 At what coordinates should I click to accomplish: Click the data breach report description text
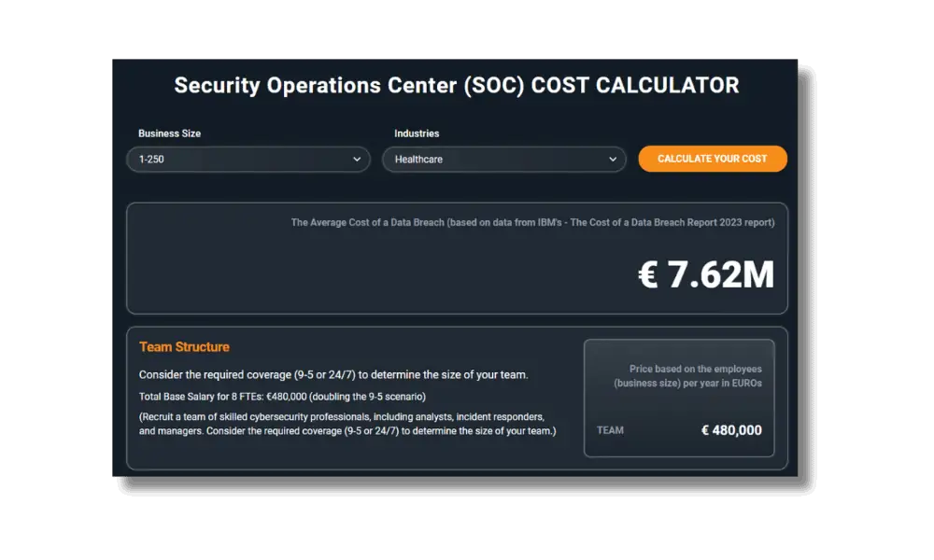(532, 222)
